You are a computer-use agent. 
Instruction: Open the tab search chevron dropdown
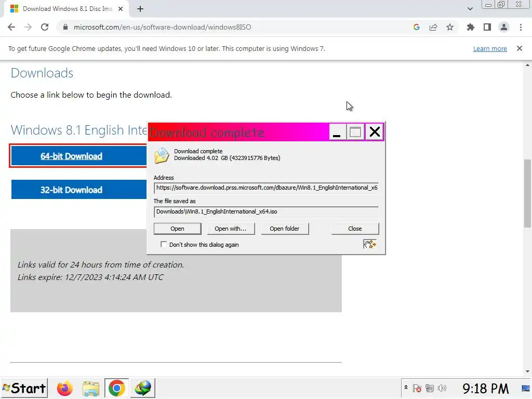(470, 9)
